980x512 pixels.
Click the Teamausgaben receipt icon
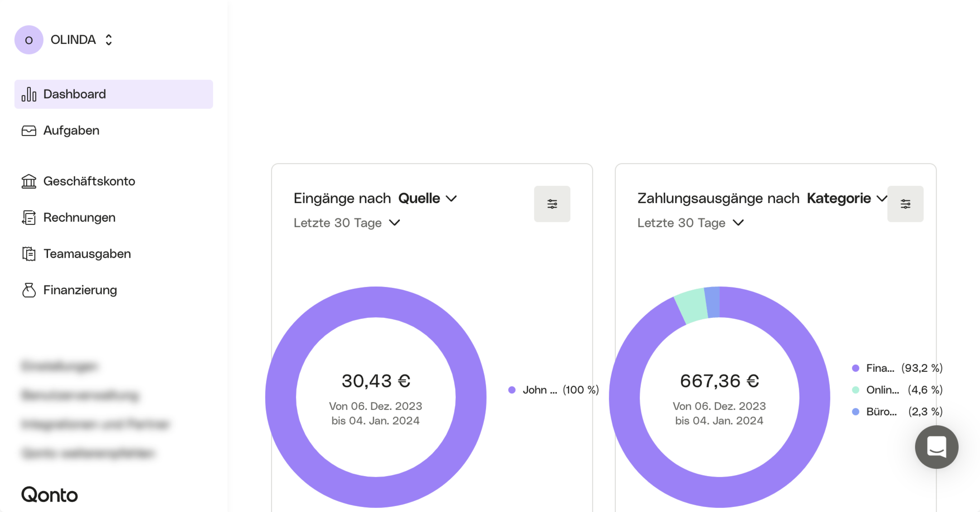(x=29, y=254)
